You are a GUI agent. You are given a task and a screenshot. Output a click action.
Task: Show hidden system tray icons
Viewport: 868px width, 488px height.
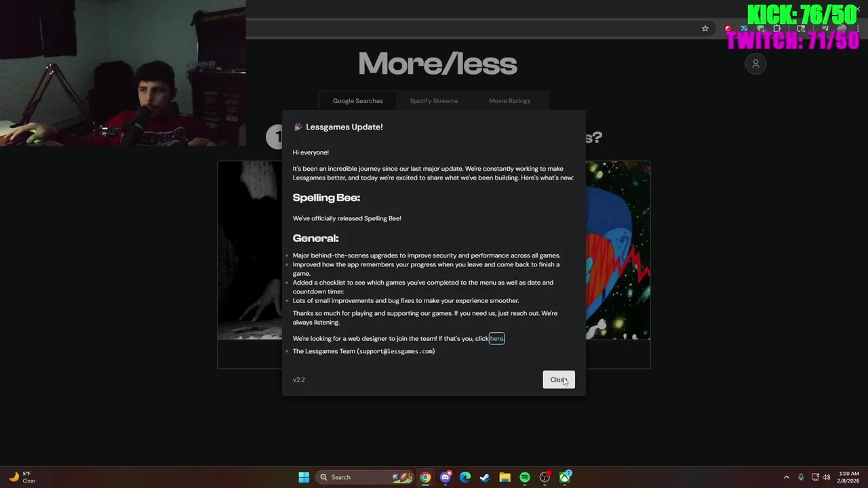point(787,477)
